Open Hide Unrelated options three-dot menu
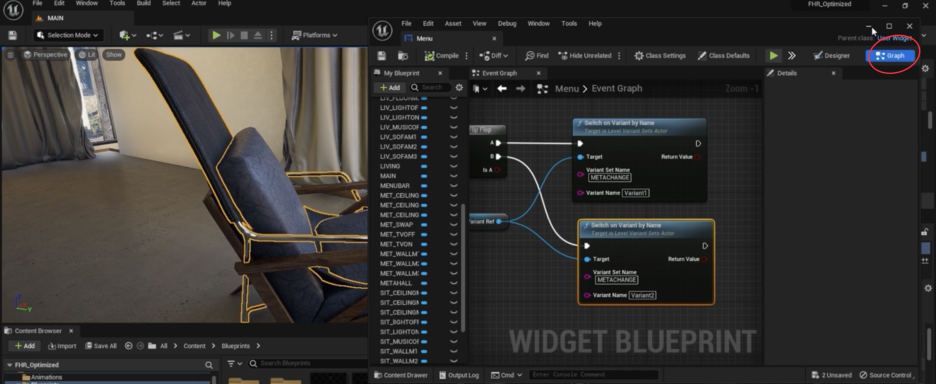 [x=619, y=56]
